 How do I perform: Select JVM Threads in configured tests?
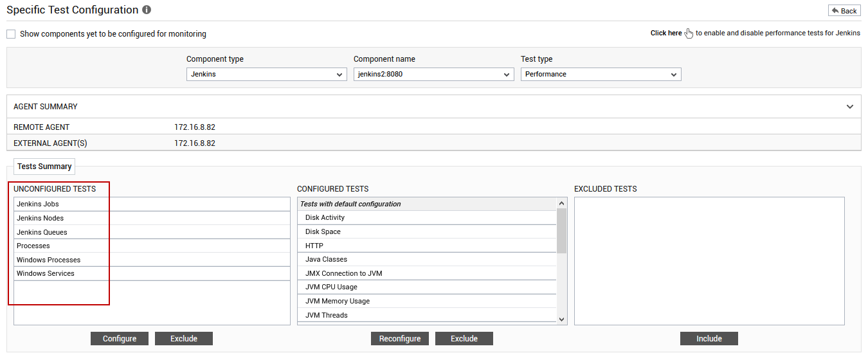point(427,315)
